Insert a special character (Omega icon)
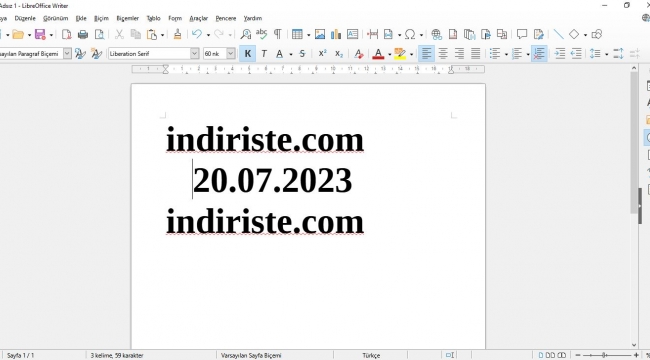650x360 pixels. point(410,34)
